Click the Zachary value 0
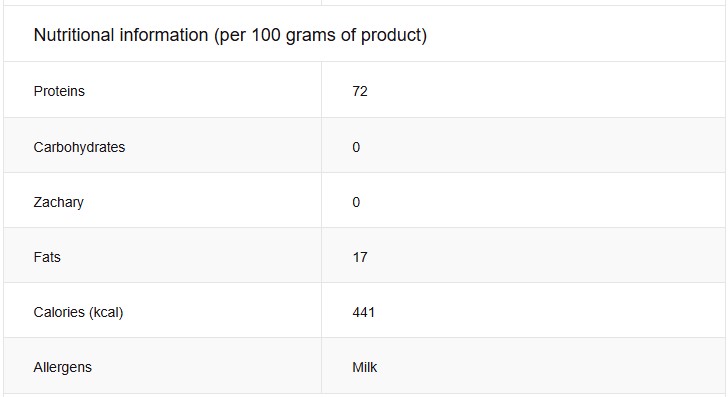This screenshot has height=397, width=728. coord(356,202)
